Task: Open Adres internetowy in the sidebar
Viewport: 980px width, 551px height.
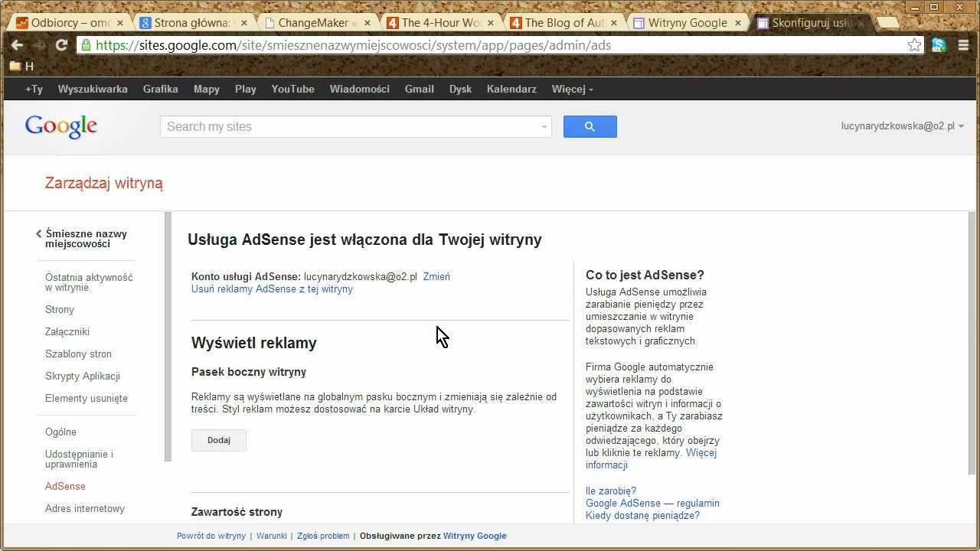Action: [85, 509]
